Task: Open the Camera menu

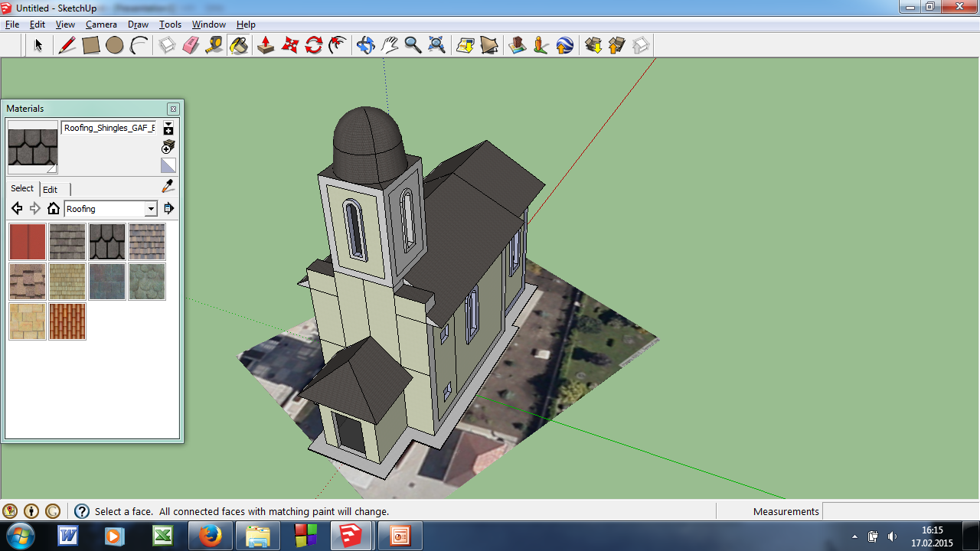Action: coord(101,24)
